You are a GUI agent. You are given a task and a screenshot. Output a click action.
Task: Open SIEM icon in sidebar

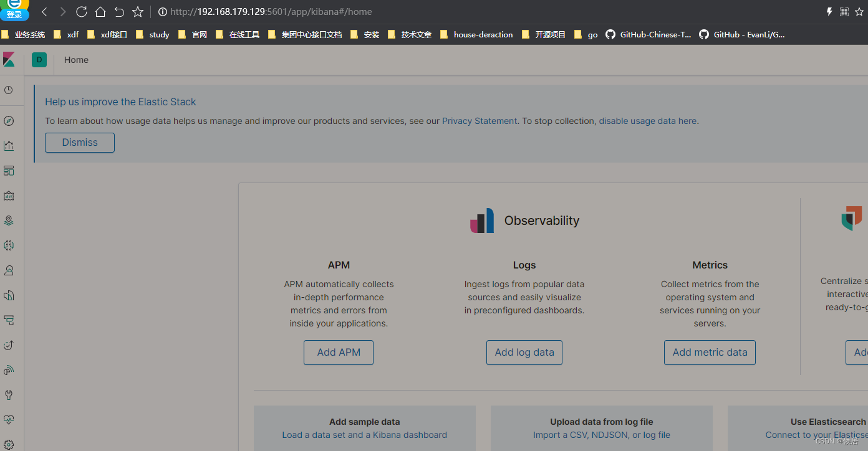click(x=9, y=370)
